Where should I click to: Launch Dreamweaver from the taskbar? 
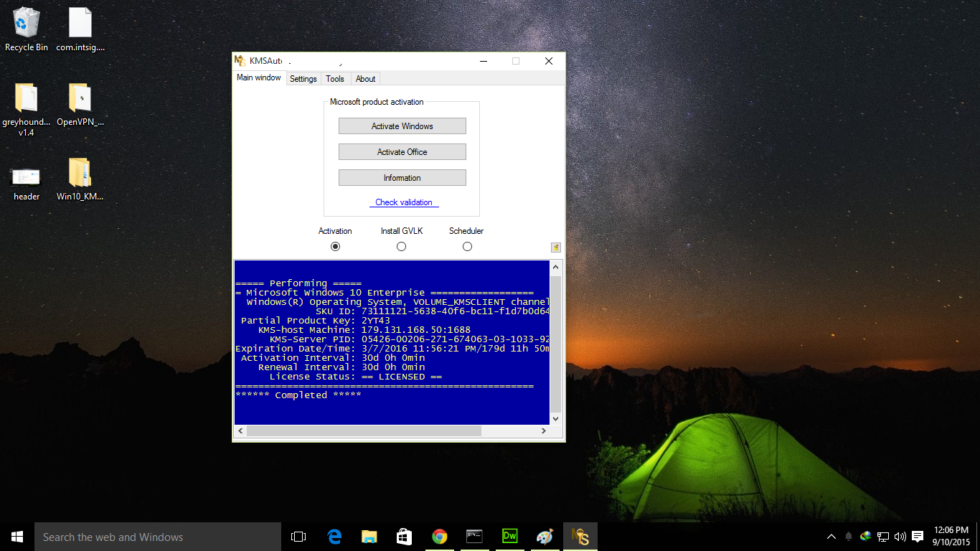[509, 536]
